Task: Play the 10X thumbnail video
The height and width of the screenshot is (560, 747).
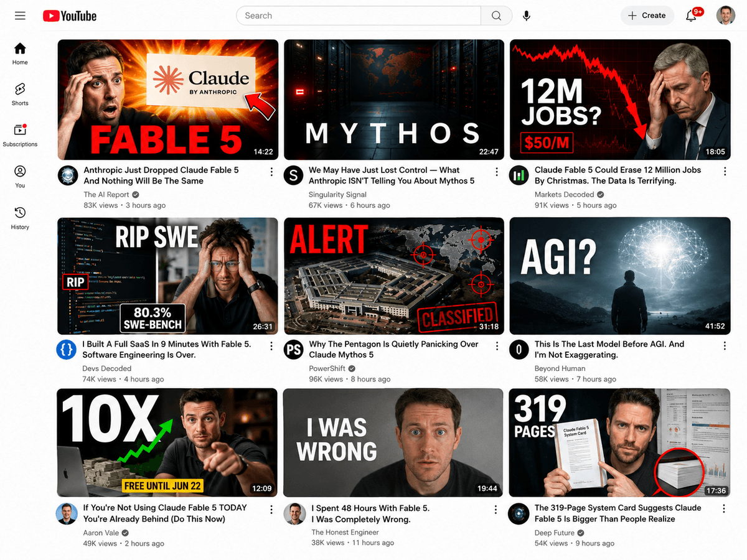Action: 167,442
